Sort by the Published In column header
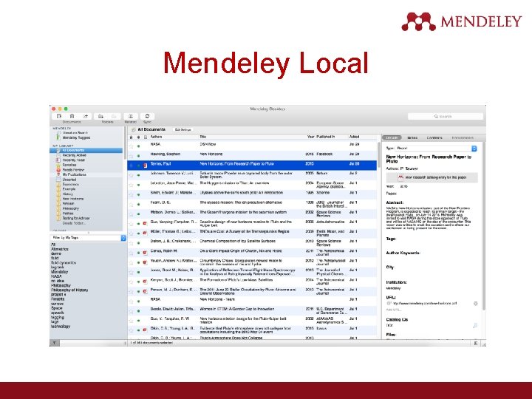Viewport: 532px width, 399px height. [326, 137]
